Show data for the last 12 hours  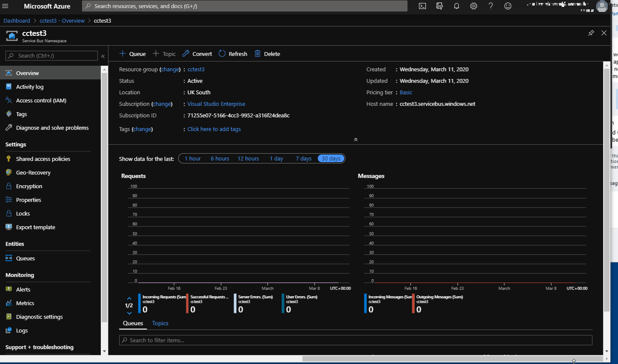tap(248, 159)
